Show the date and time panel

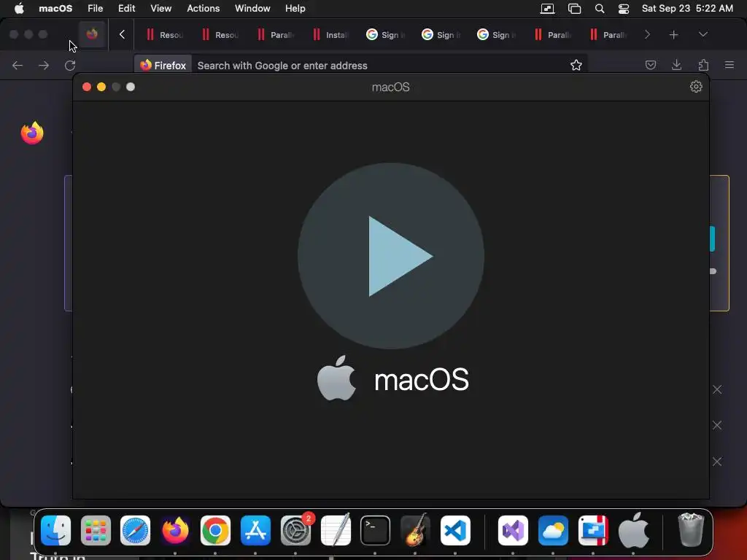tap(687, 8)
